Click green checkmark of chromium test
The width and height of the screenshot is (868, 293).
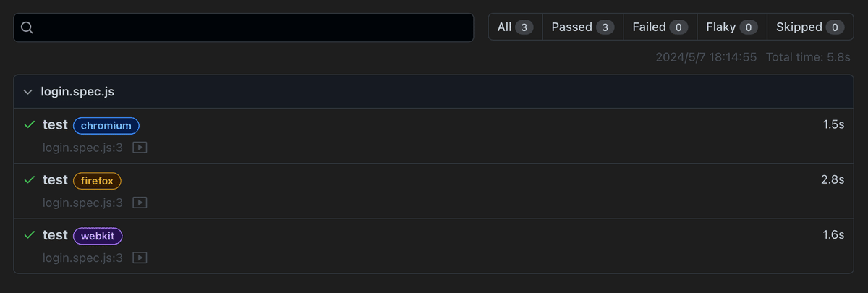30,125
